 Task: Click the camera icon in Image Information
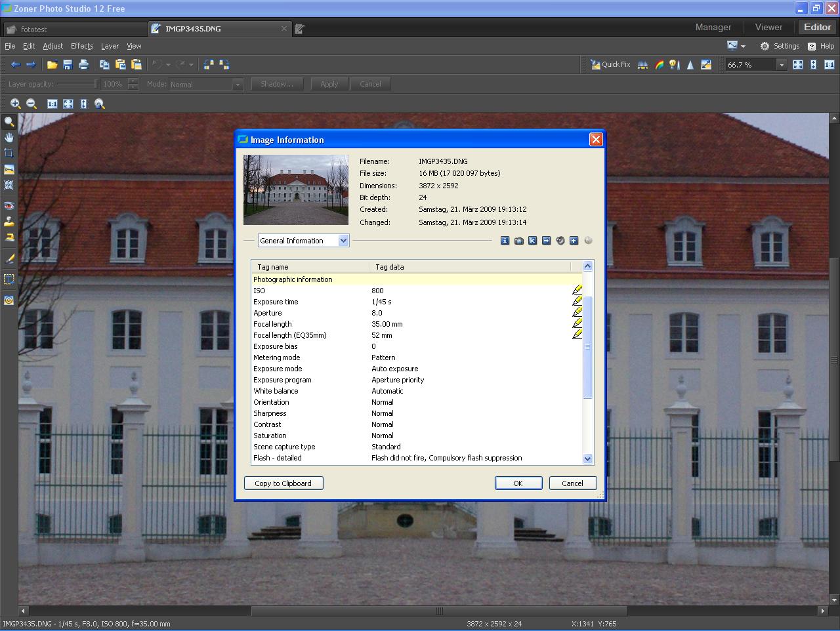(x=518, y=241)
